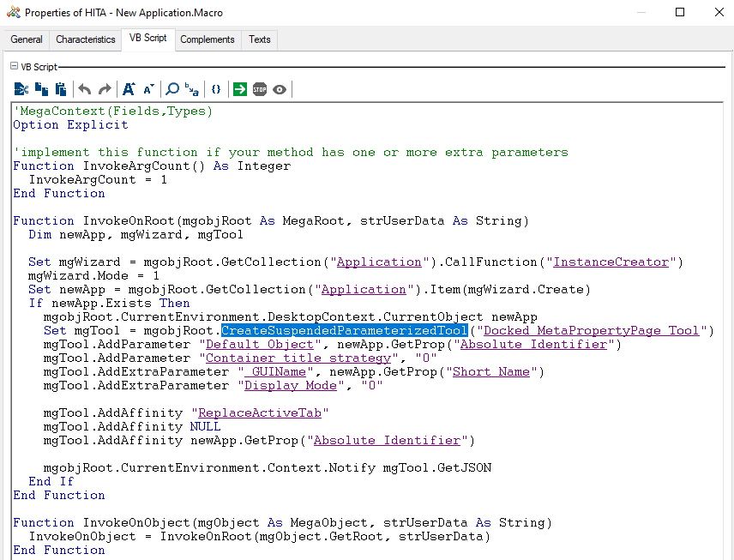734x560 pixels.
Task: Go to the Complements tab
Action: (x=208, y=39)
